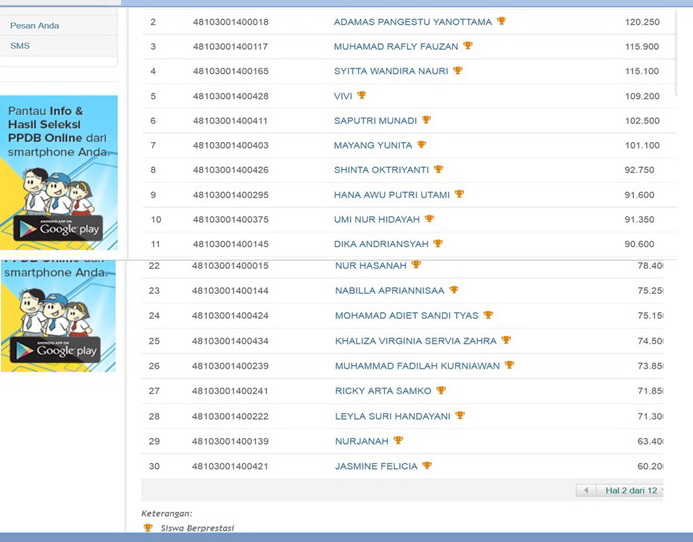
Task: Open the 'Hal 2 dari 12' page selector
Action: click(630, 491)
